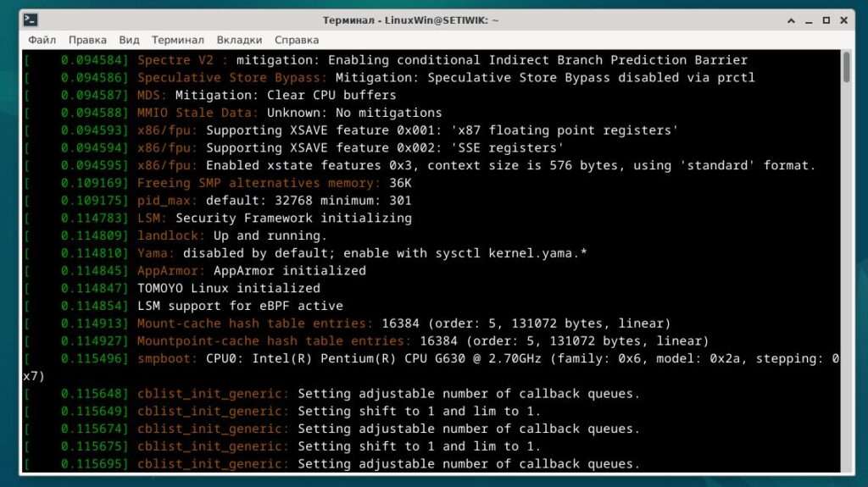Click the terminal icon in the title bar
868x487 pixels.
(x=31, y=20)
